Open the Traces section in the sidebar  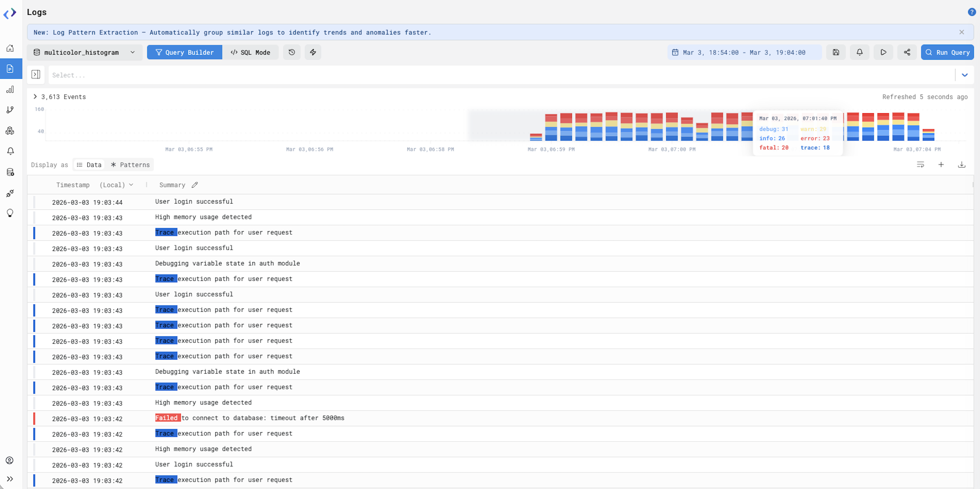[x=10, y=110]
